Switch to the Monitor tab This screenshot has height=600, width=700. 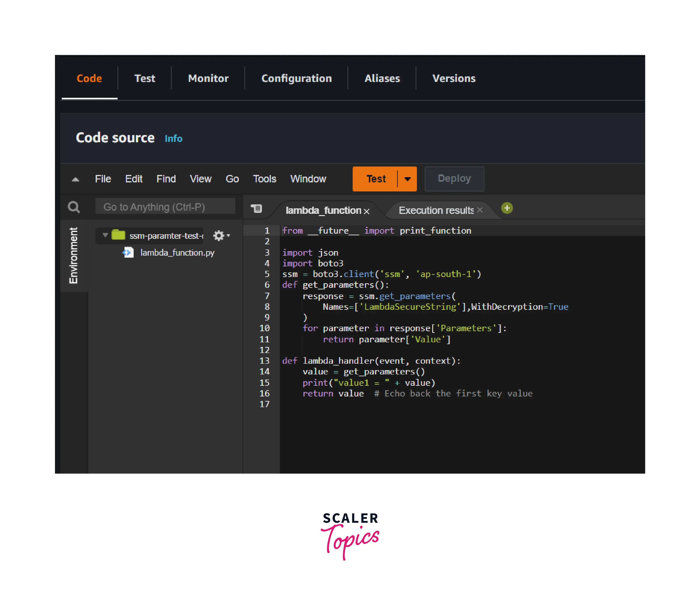click(x=208, y=78)
